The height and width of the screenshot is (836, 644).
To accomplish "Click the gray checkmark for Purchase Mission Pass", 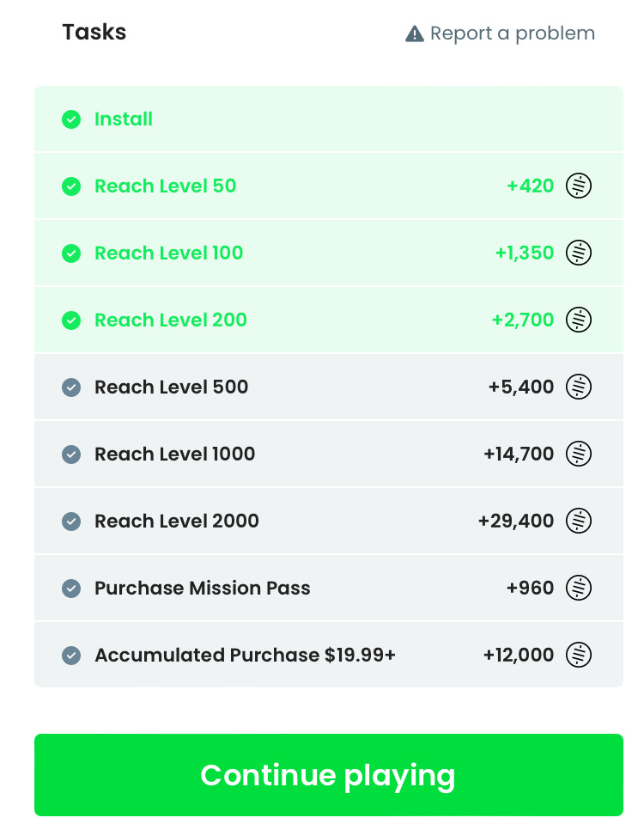I will tap(71, 589).
